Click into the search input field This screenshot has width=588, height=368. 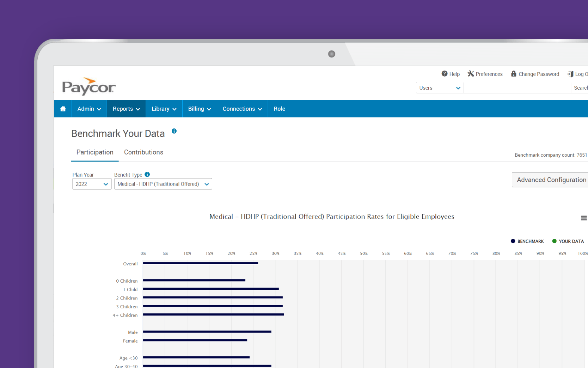(517, 88)
